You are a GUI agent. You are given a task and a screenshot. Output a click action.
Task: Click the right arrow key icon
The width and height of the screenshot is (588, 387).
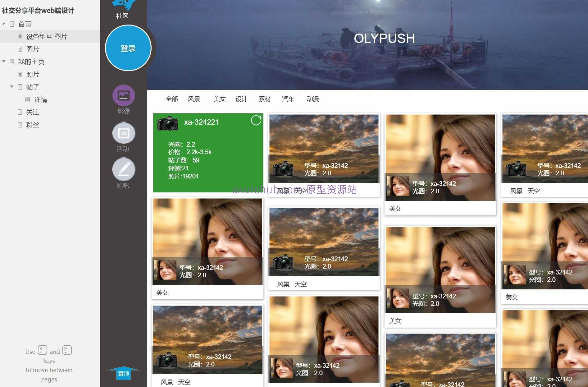(67, 350)
